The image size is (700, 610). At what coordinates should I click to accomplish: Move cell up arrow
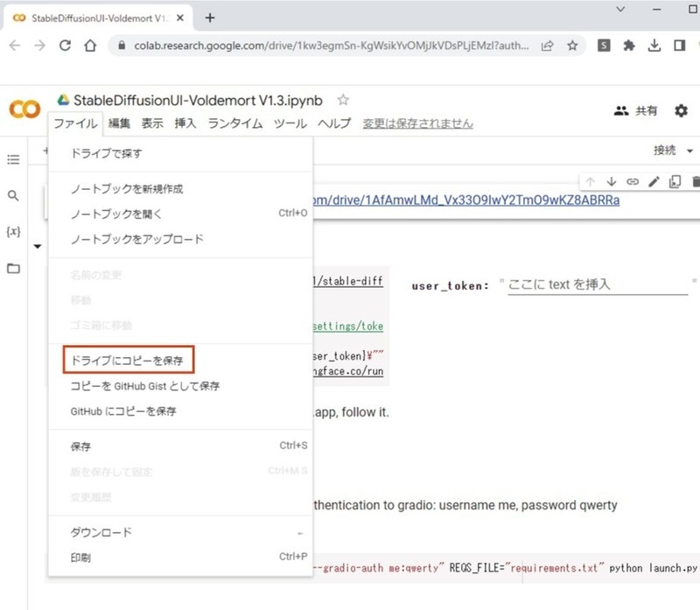(590, 182)
